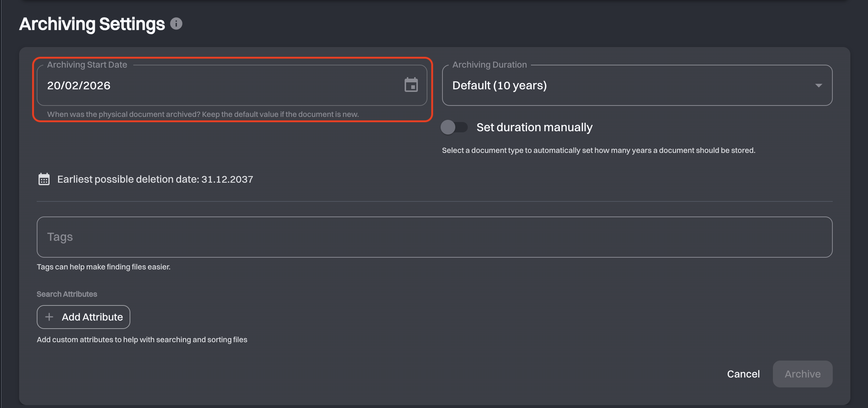Click the info icon beside Archiving Settings

tap(176, 24)
